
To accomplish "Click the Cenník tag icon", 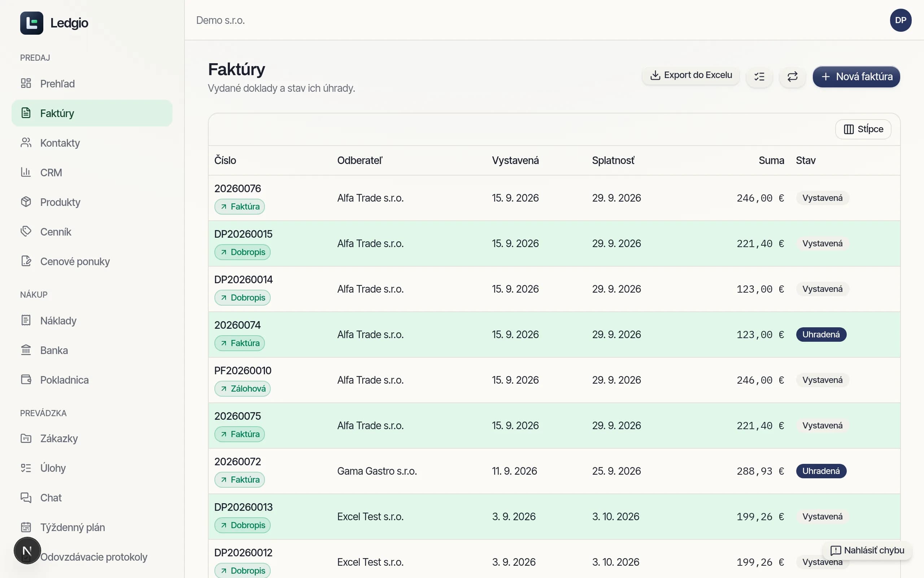I will coord(26,232).
